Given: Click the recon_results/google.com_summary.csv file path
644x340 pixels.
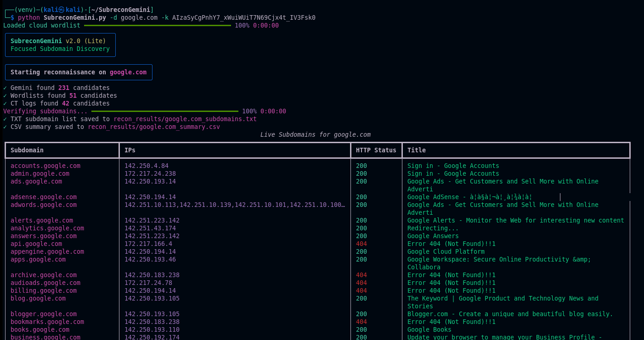Looking at the screenshot, I should point(154,127).
